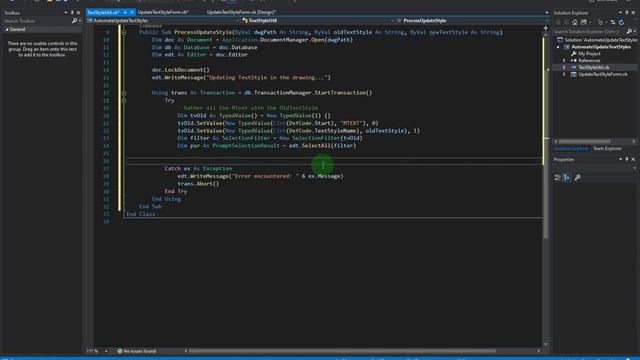Expand the References node
640x360 pixels.
click(x=564, y=60)
